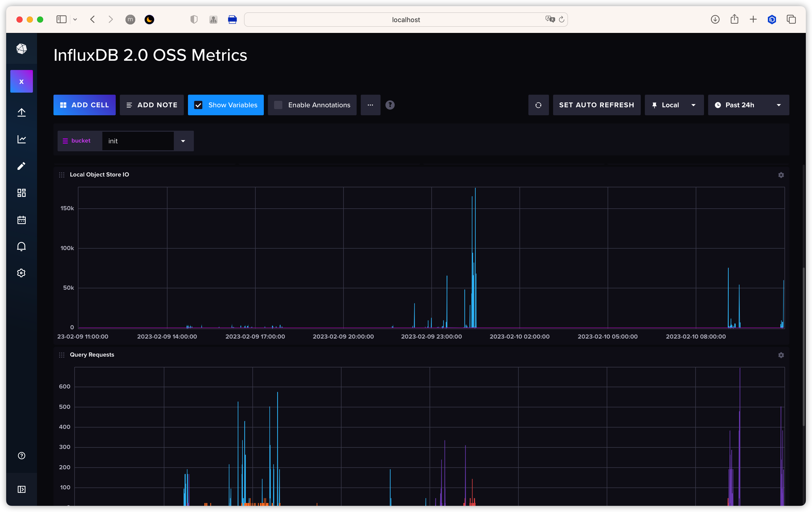This screenshot has height=512, width=812.
Task: Open the Past 24h time range dropdown
Action: (748, 105)
